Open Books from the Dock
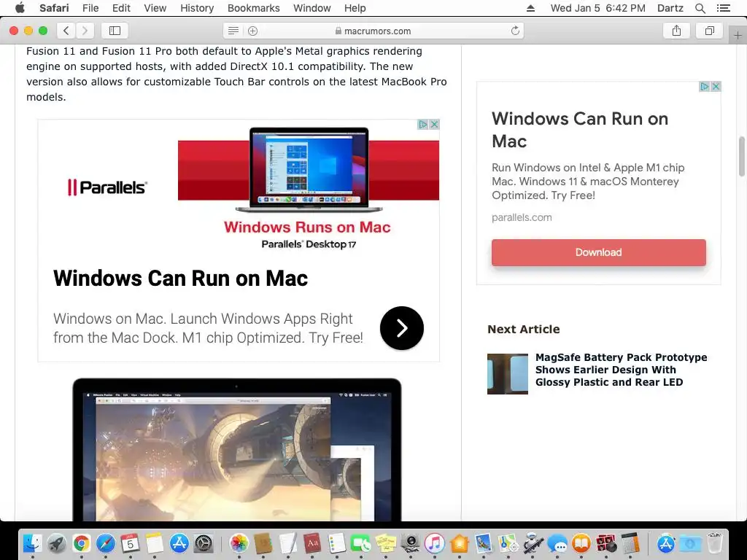The width and height of the screenshot is (747, 560). tap(581, 543)
